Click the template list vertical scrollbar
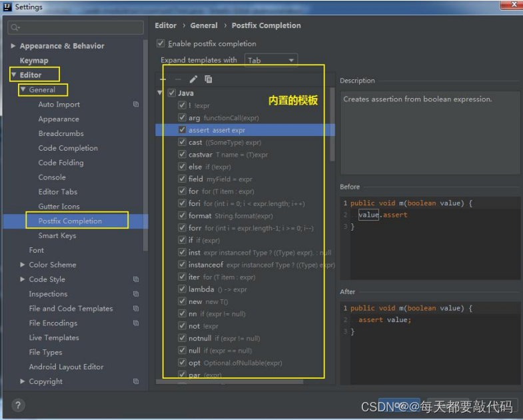Viewport: 523px width, 420px height. [x=332, y=125]
